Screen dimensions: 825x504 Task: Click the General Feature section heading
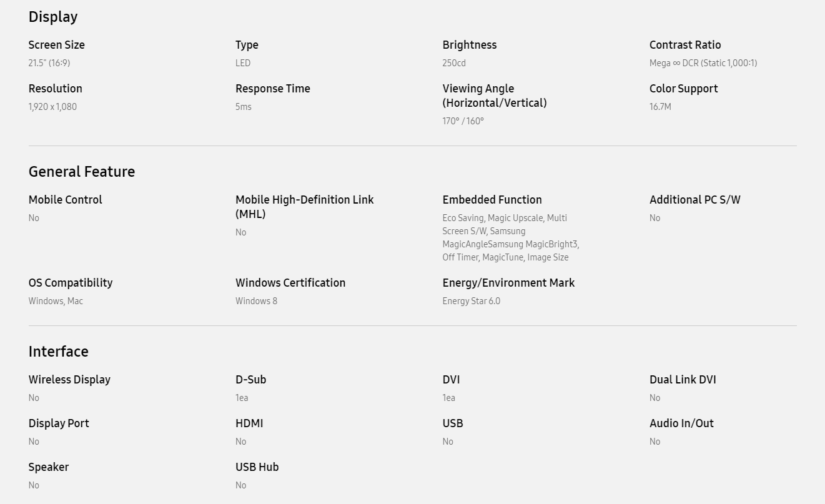(81, 172)
